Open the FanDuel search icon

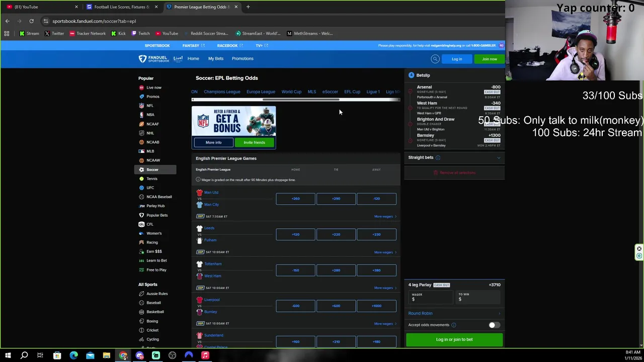[x=435, y=59]
